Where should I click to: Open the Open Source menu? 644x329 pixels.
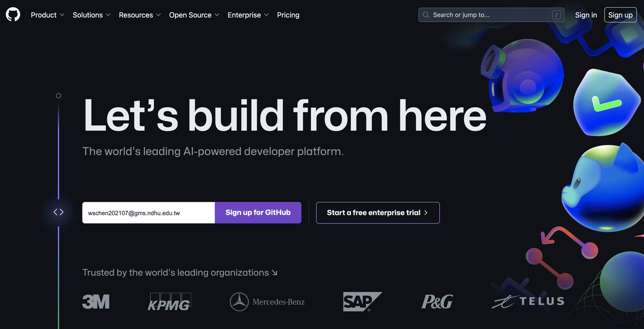(x=194, y=15)
